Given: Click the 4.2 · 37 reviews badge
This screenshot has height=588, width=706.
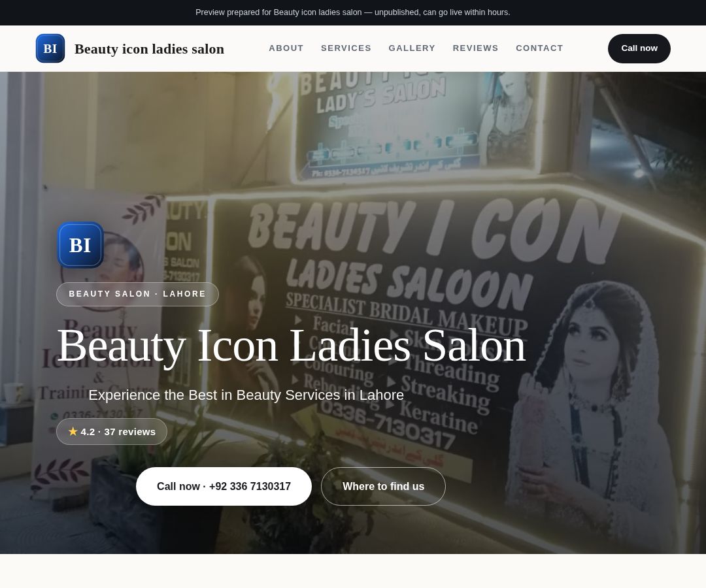Looking at the screenshot, I should click(x=112, y=431).
